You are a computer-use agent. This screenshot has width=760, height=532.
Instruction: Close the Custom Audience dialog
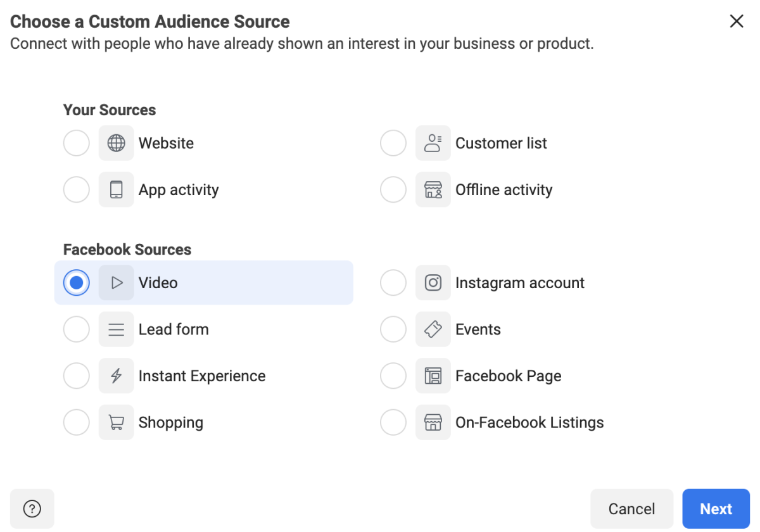coord(737,21)
